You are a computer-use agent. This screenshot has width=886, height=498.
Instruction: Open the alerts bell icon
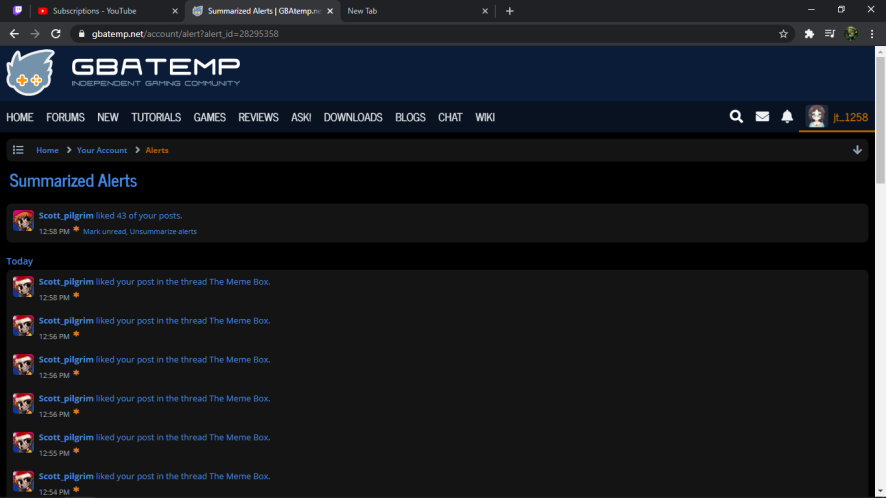coord(787,116)
